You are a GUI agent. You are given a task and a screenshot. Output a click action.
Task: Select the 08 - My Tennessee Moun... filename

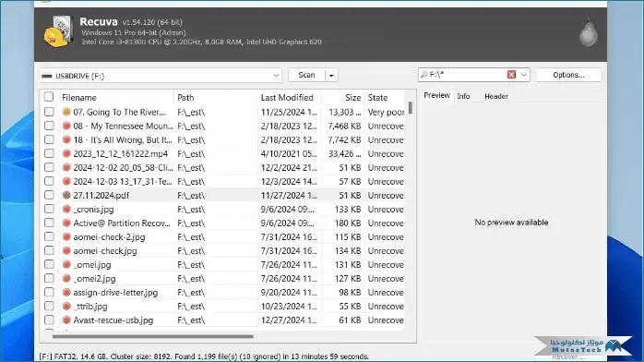(x=123, y=126)
